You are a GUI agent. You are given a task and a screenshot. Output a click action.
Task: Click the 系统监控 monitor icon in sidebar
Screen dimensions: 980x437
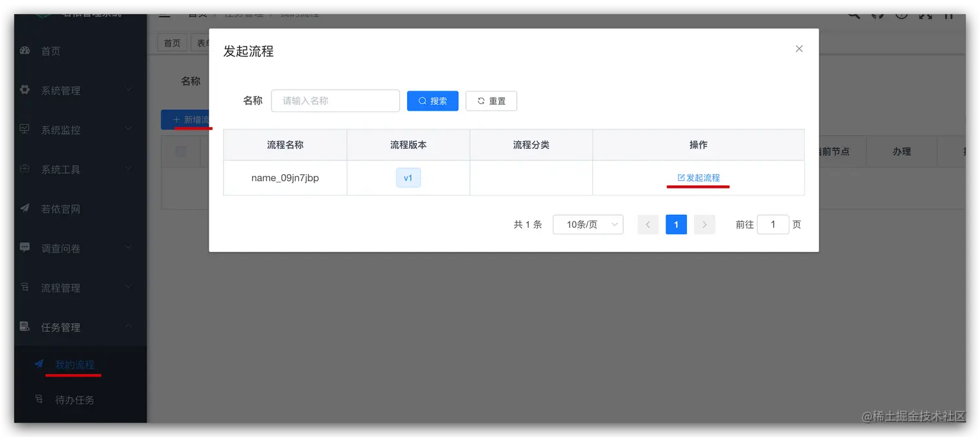point(25,129)
